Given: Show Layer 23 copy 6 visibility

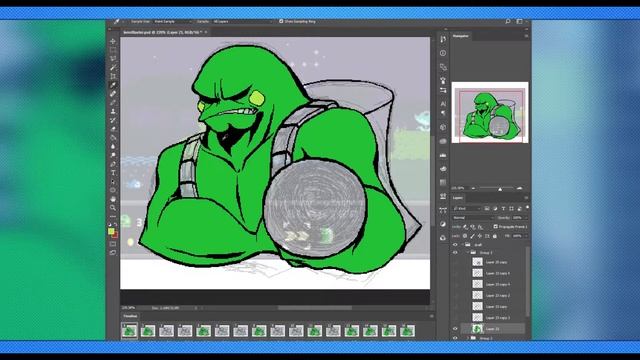Looking at the screenshot, I should pyautogui.click(x=455, y=273).
